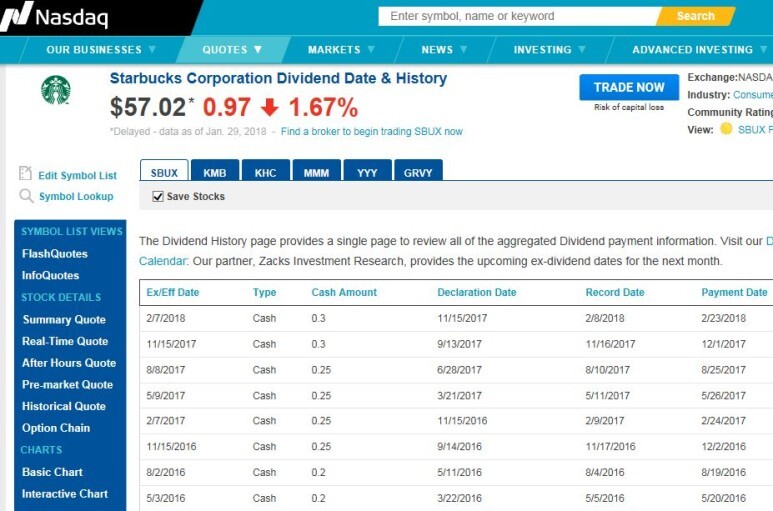773x511 pixels.
Task: Click the Edit Symbol List notepad icon
Action: click(x=25, y=173)
